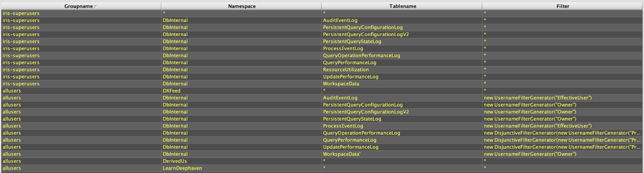Select the DerivedUs namespace cell
Image resolution: width=644 pixels, height=173 pixels.
tap(175, 161)
